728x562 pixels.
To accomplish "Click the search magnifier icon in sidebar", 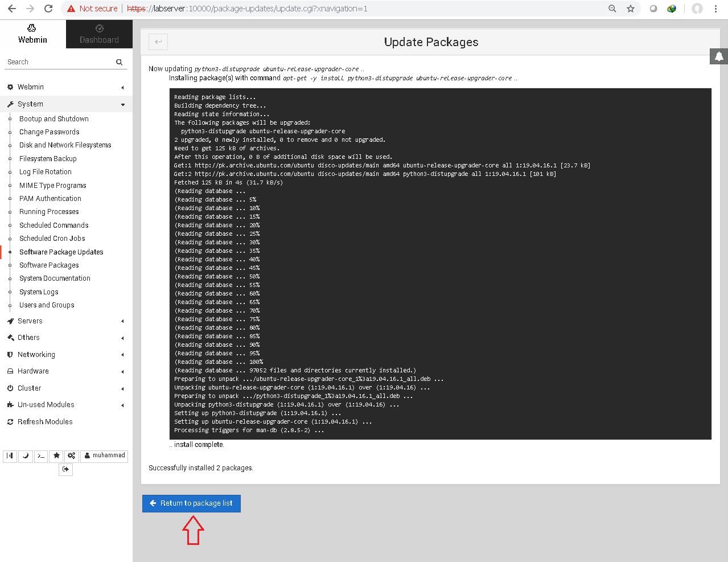I will [120, 62].
